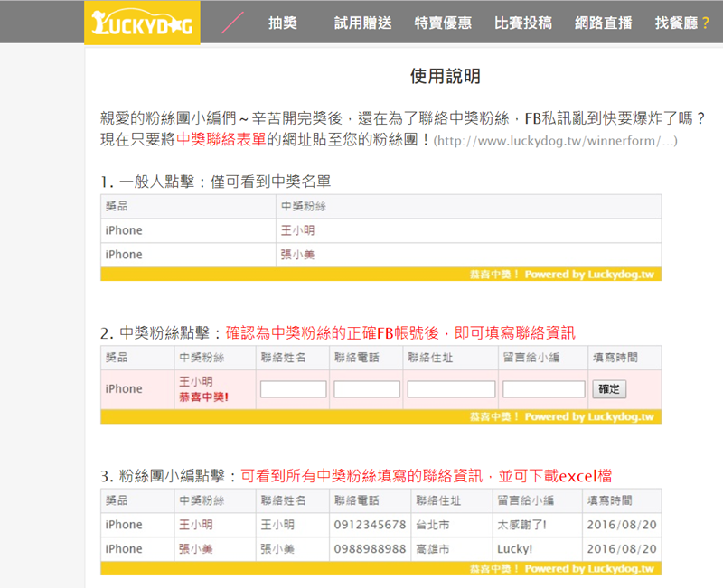Select 特賣優惠 in the navigation bar
Image resolution: width=723 pixels, height=588 pixels.
[443, 23]
